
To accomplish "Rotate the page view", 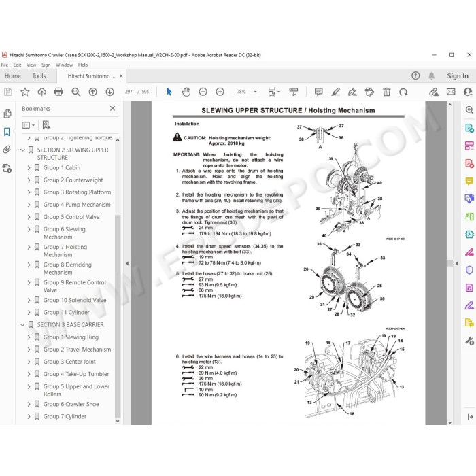I will click(x=403, y=92).
